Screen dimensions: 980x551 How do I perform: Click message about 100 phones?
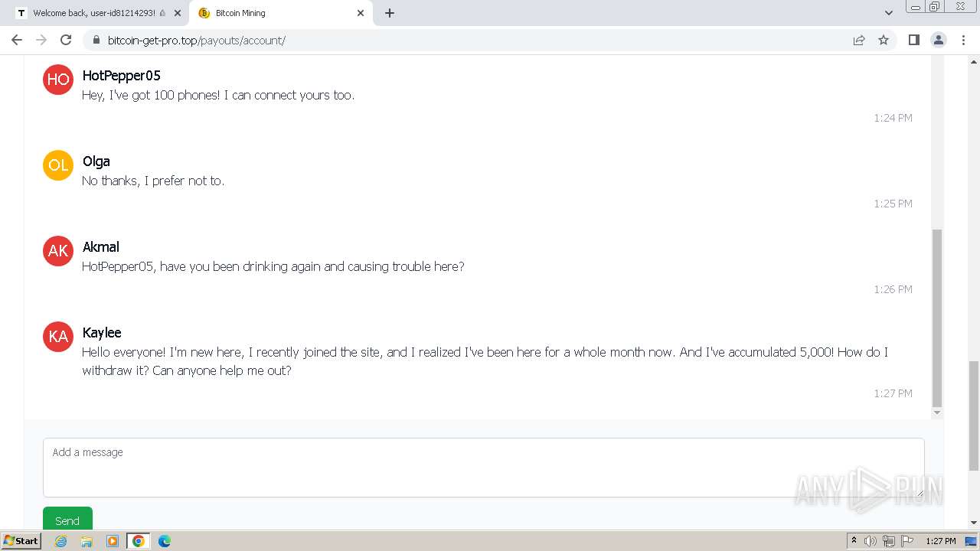coord(218,95)
